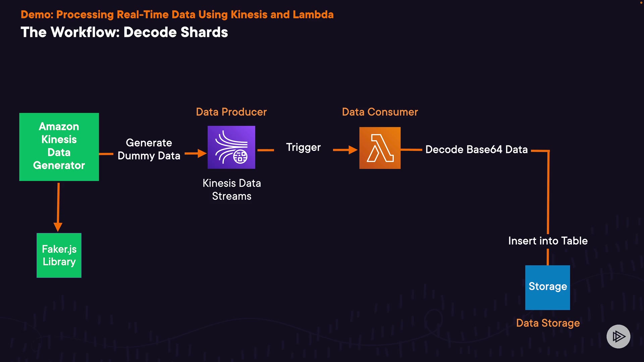This screenshot has height=362, width=644.
Task: Click the orange Lambda function icon
Action: point(380,148)
